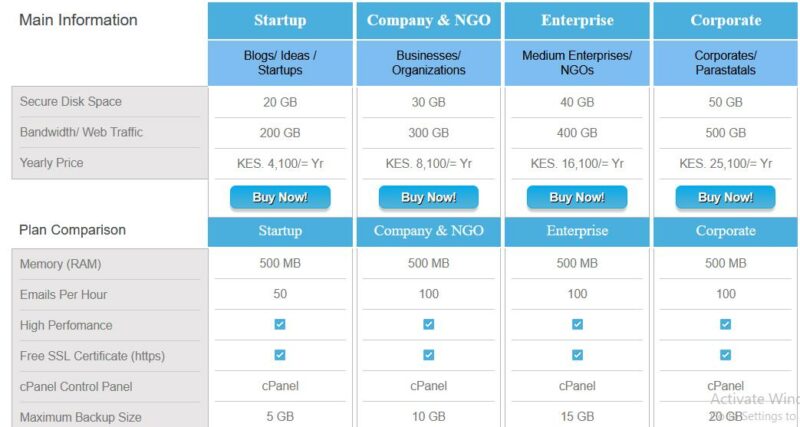The height and width of the screenshot is (427, 800).
Task: Click the Startup KES. 4,100 yearly price
Action: [280, 164]
